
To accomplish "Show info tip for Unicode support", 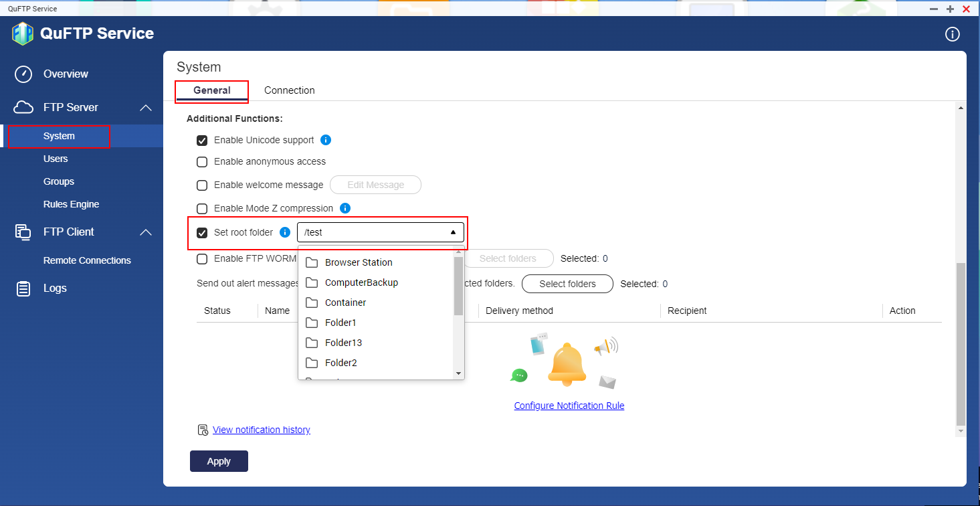I will click(326, 140).
